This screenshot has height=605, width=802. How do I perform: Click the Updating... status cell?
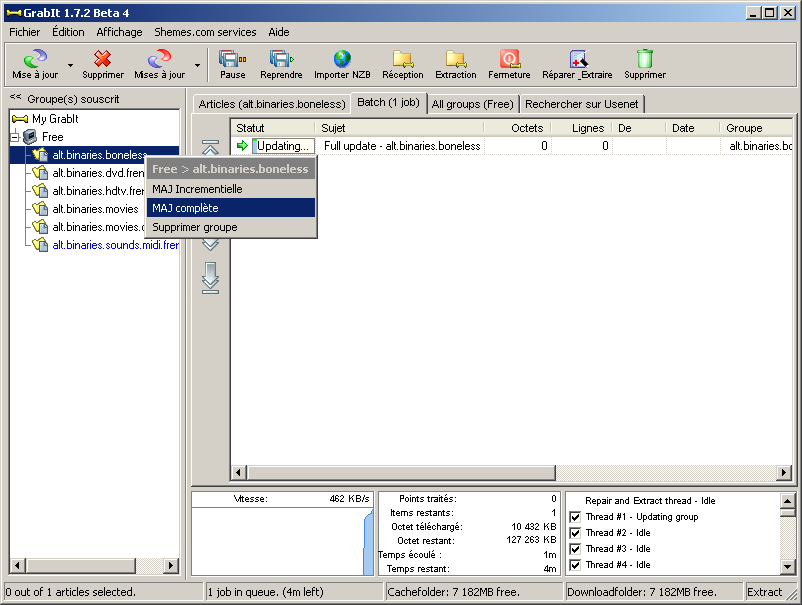283,146
